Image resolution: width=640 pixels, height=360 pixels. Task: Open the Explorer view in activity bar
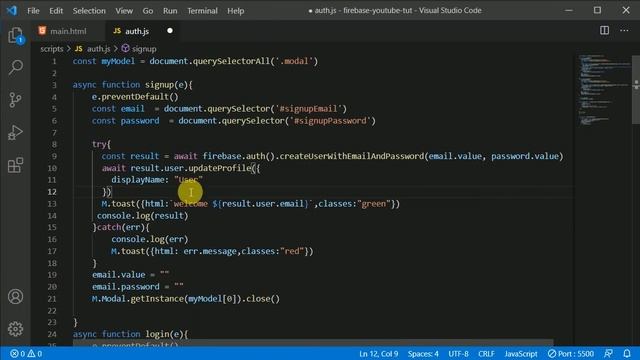(16, 36)
